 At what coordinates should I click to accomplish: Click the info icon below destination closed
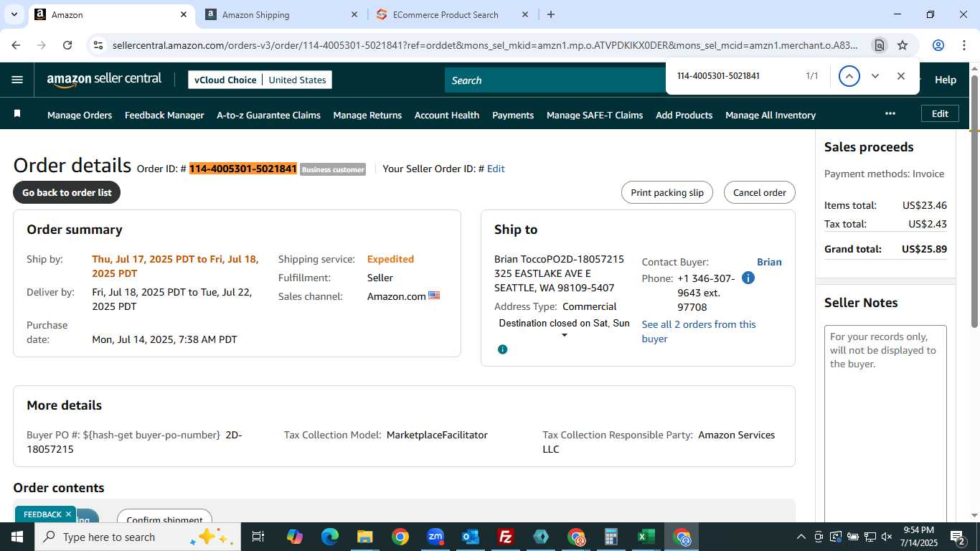503,349
